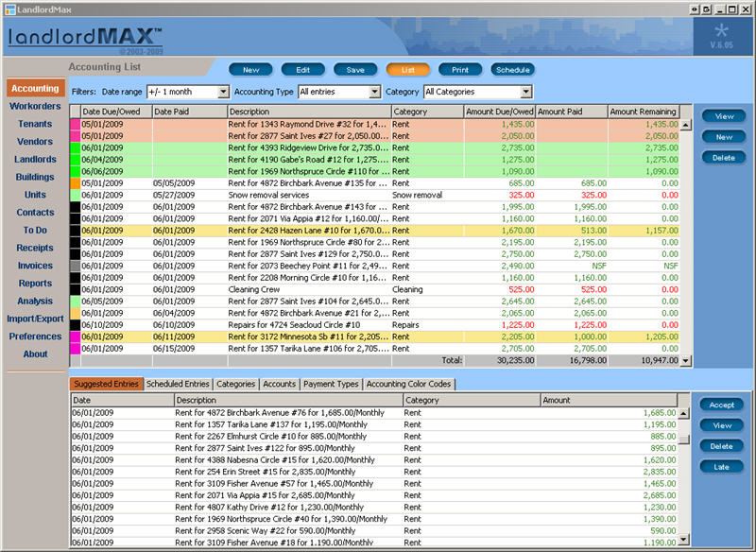Select suggested entry Rent for 254 Erin Street #15

(x=374, y=472)
